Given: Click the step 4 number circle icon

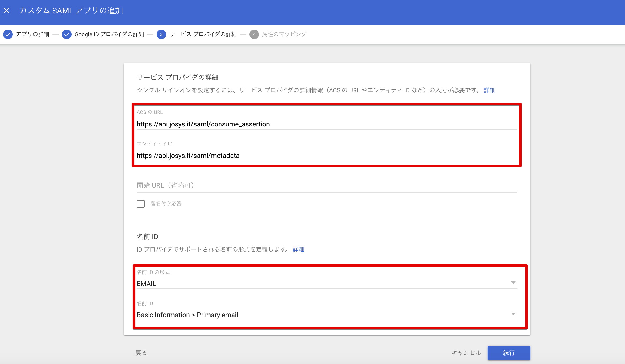Looking at the screenshot, I should point(254,34).
